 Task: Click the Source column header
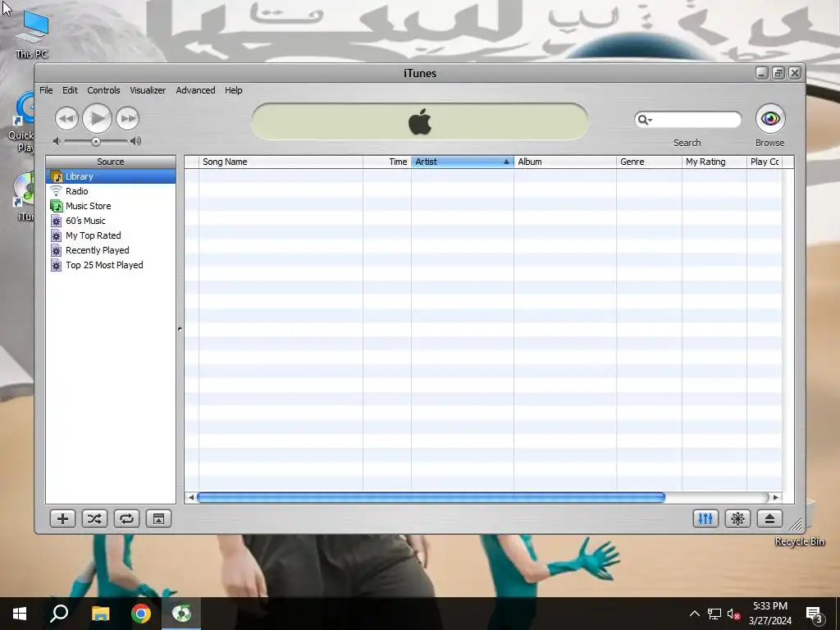[x=111, y=162]
